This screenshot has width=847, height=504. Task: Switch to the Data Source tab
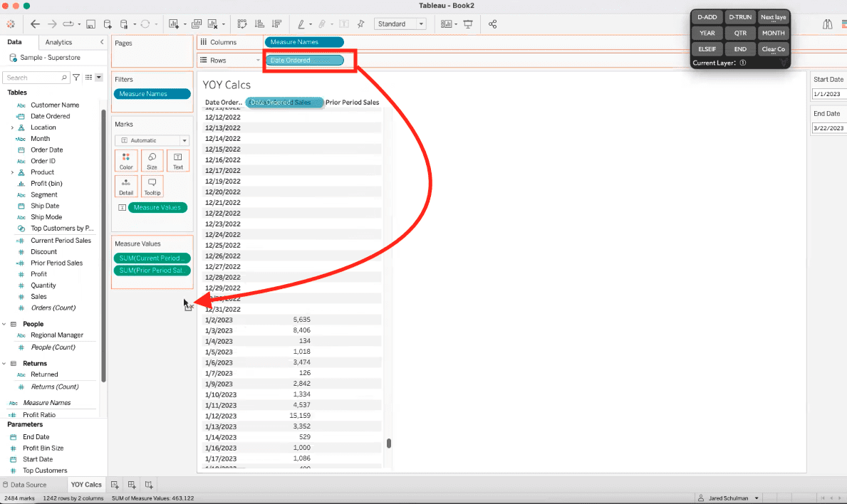(32, 484)
